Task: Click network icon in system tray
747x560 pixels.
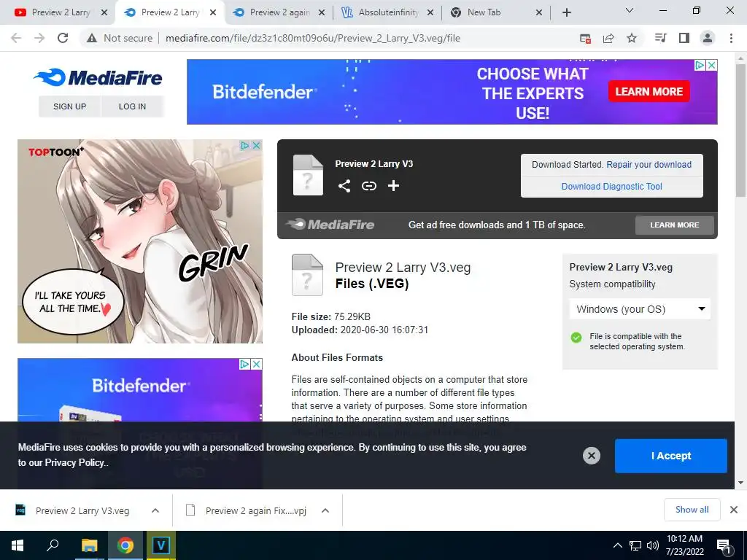Action: [635, 545]
